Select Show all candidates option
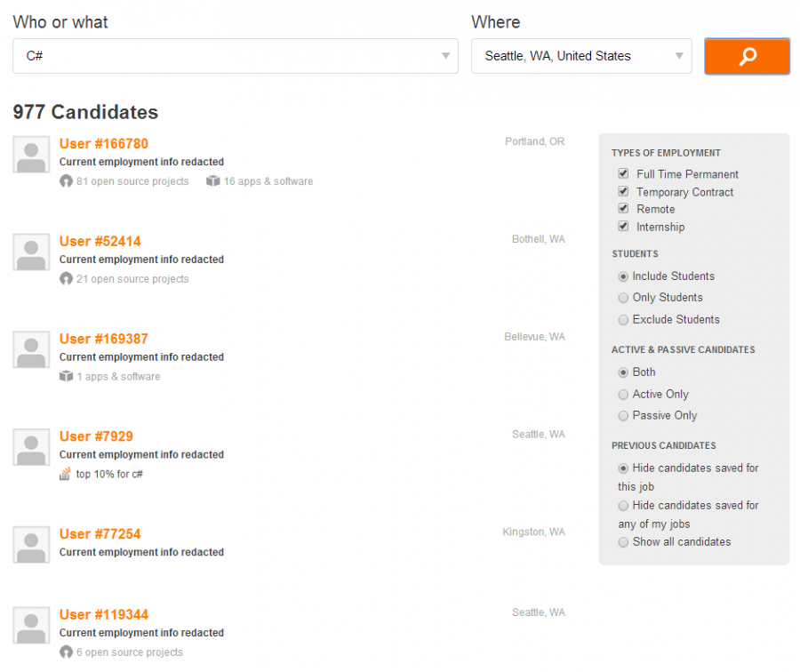 [623, 541]
